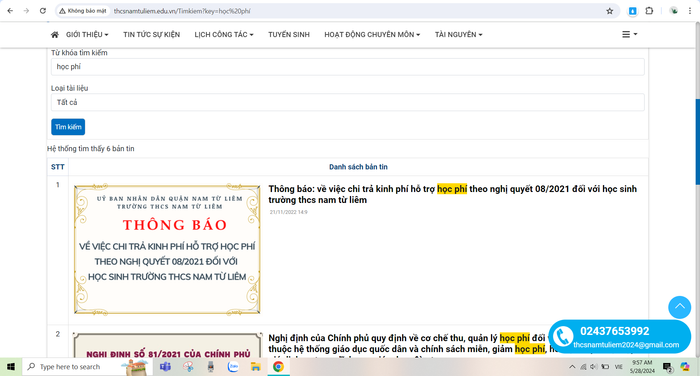Open network status icon in tray
This screenshot has height=376, width=700.
click(583, 367)
